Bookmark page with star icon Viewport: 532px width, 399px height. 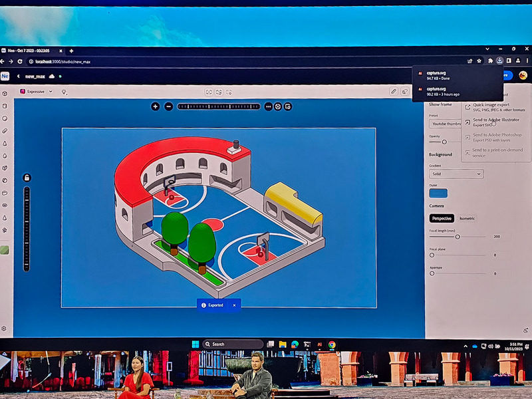[479, 61]
